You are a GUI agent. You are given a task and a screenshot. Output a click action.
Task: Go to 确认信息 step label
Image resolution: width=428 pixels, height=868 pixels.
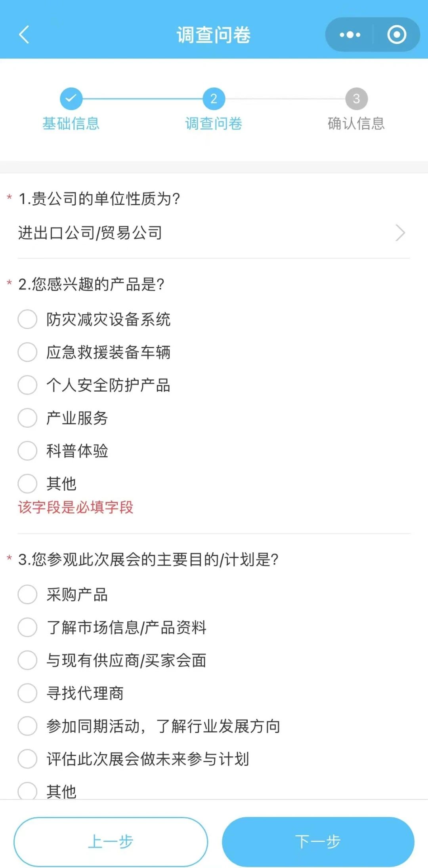(x=356, y=124)
